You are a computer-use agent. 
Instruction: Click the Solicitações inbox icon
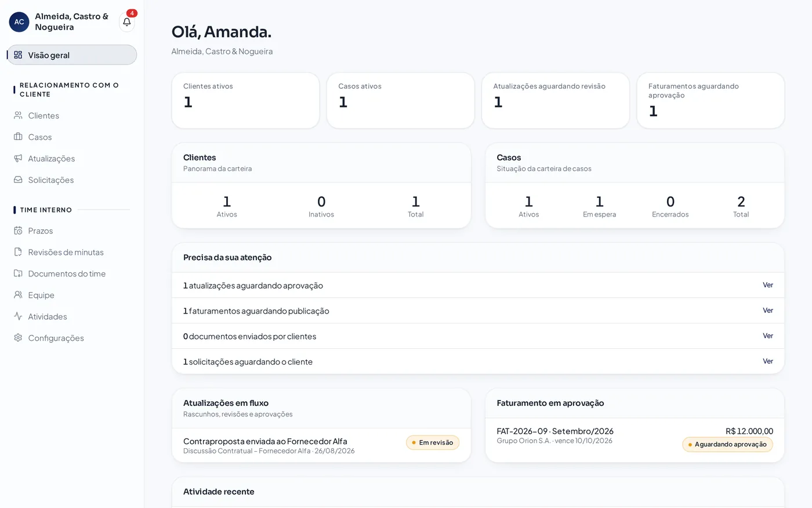tap(18, 179)
